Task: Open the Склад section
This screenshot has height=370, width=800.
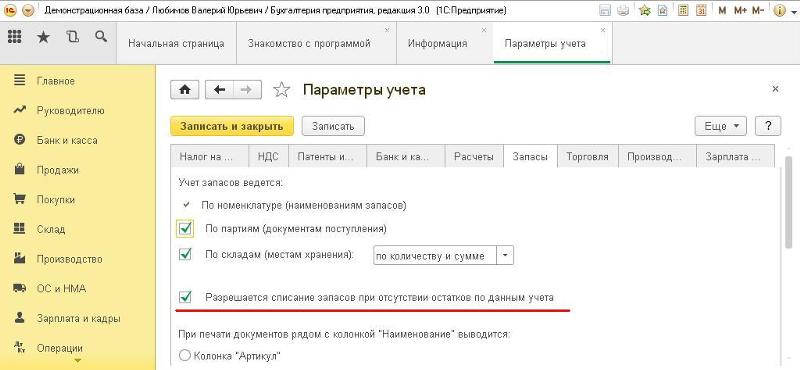Action: [x=51, y=229]
